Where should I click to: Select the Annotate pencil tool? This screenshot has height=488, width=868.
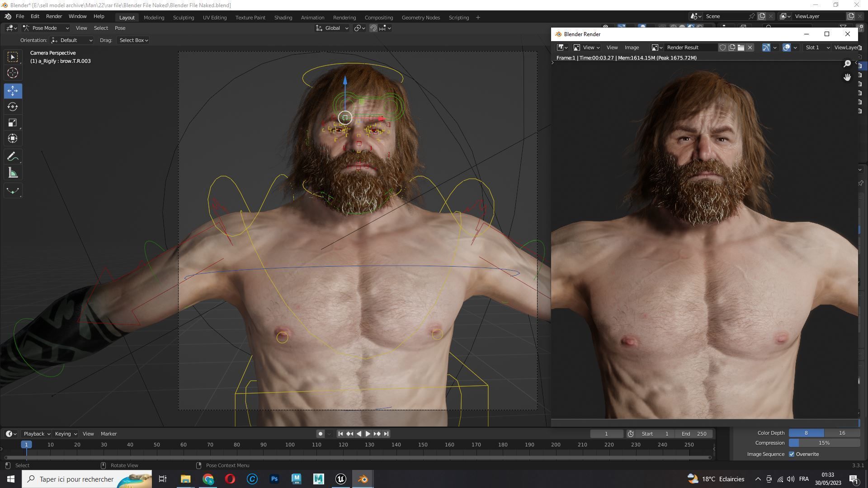tap(13, 157)
